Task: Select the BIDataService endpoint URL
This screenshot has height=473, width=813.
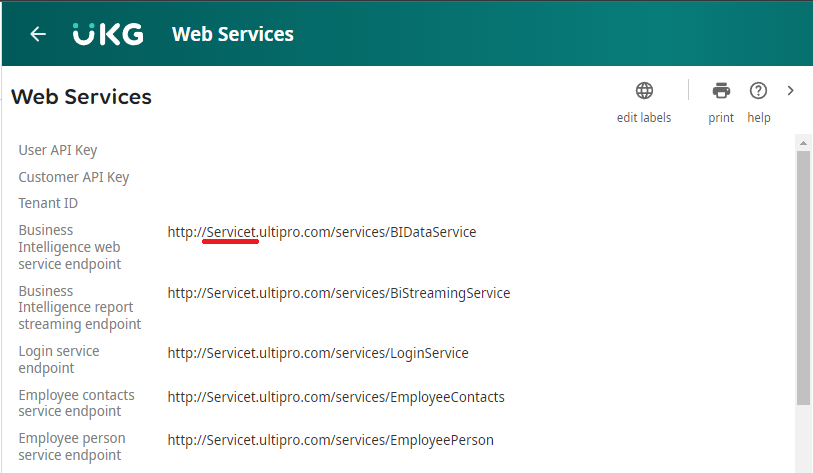Action: (x=321, y=232)
